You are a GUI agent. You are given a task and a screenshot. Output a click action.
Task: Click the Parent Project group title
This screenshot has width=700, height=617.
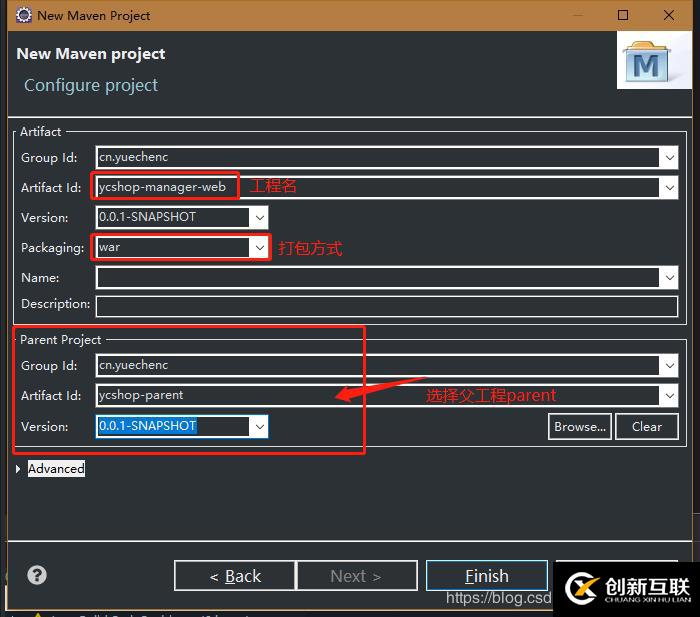click(x=60, y=340)
